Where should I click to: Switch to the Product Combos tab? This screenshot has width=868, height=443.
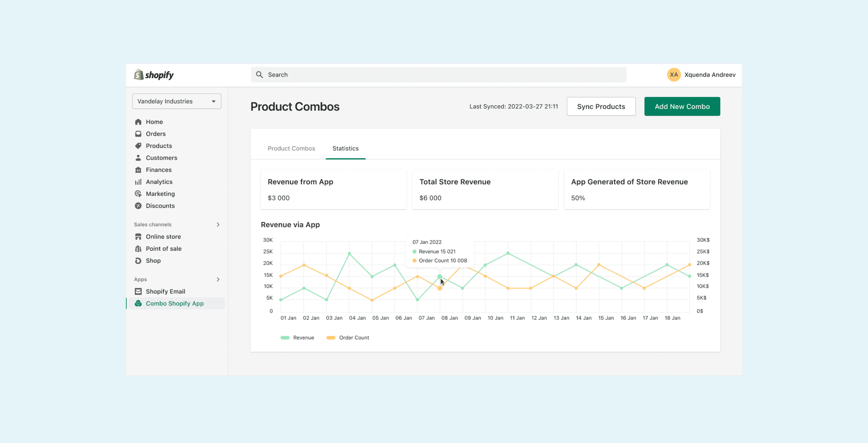291,149
